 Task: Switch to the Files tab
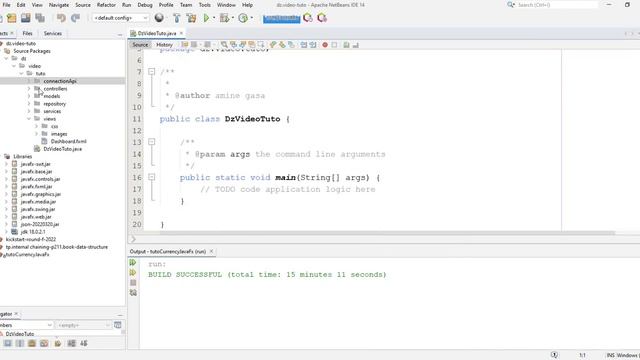27,33
